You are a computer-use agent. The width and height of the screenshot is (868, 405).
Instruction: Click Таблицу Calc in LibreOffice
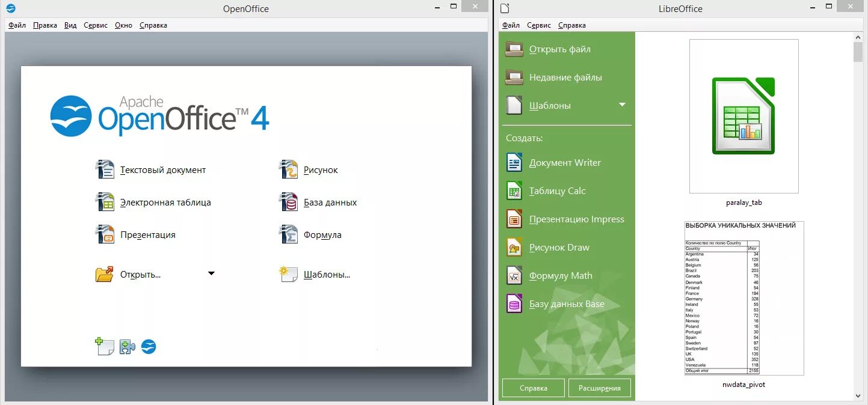557,191
